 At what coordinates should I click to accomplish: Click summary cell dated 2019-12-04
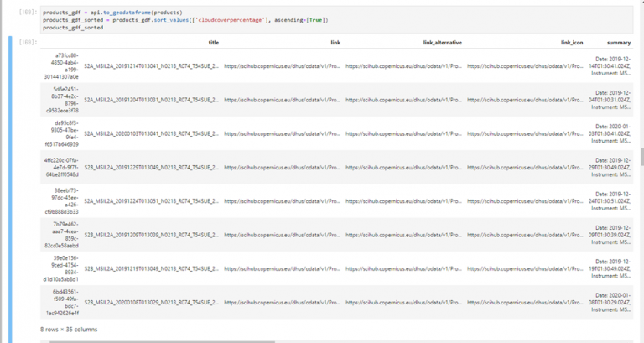(610, 100)
